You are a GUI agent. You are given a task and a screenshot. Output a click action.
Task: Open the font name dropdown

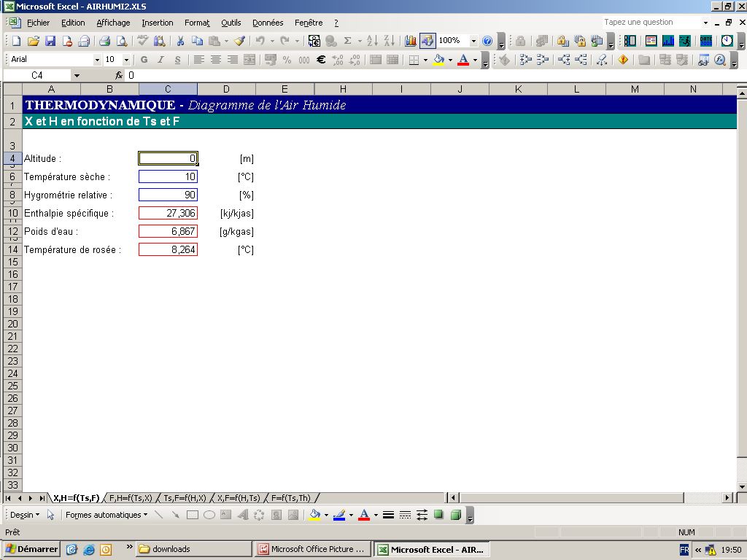97,60
